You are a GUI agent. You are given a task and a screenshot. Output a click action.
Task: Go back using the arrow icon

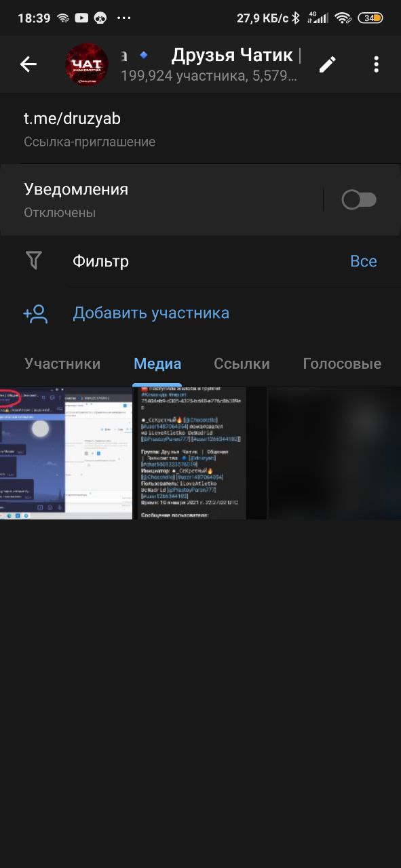click(x=28, y=64)
